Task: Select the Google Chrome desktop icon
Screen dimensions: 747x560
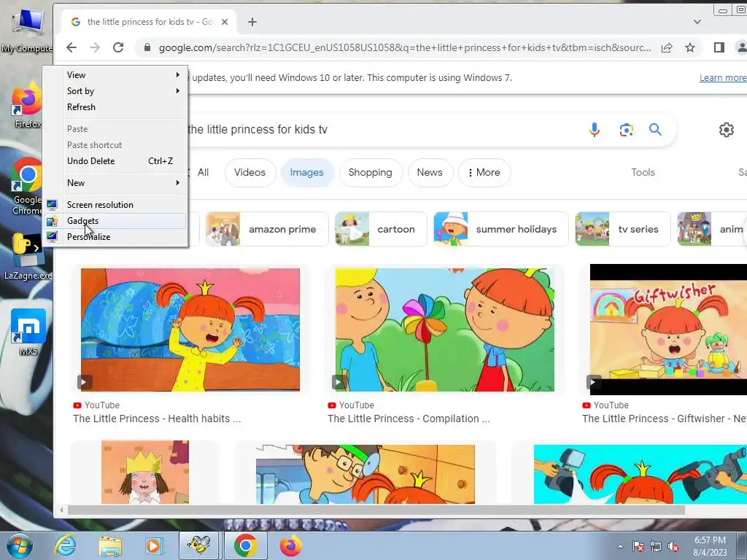Action: (x=27, y=186)
